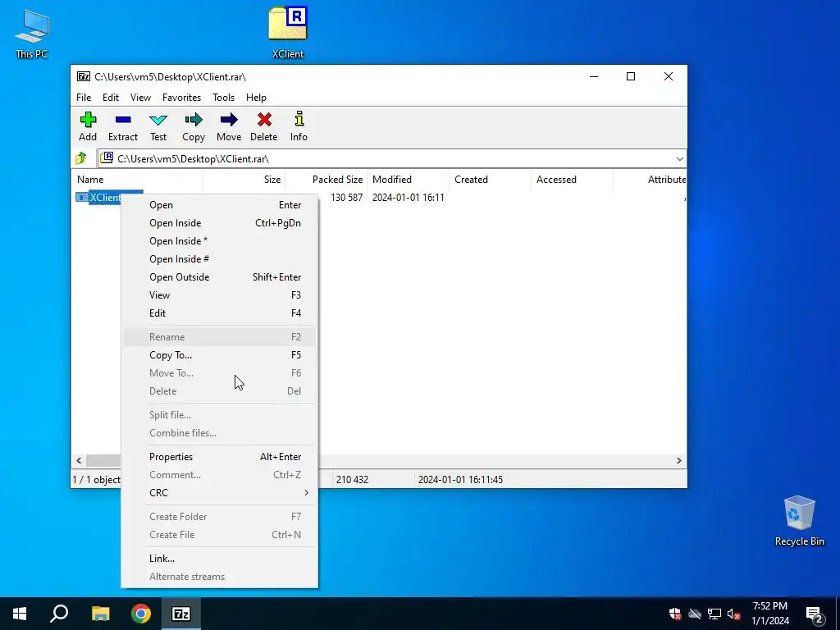
Task: Sort by Accessed column header
Action: (x=572, y=180)
